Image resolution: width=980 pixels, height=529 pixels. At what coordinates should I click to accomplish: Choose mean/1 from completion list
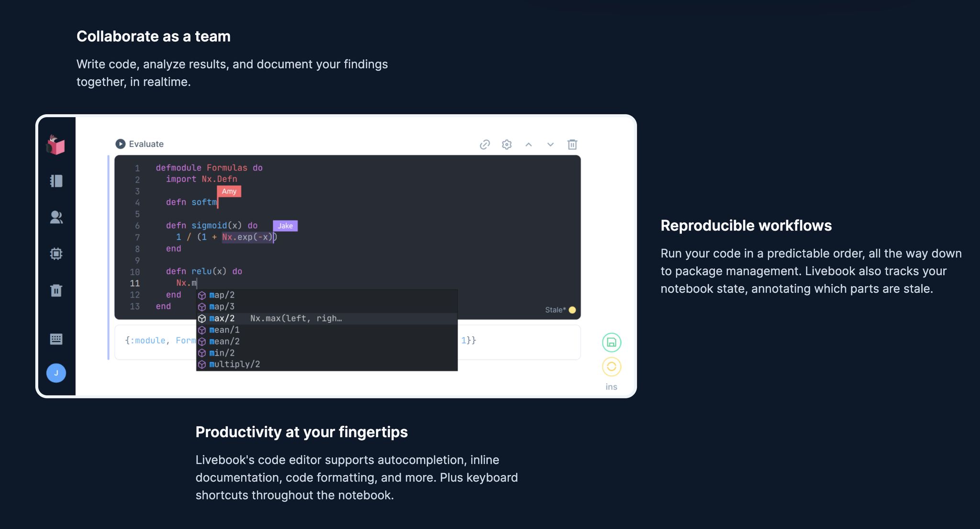click(x=224, y=330)
